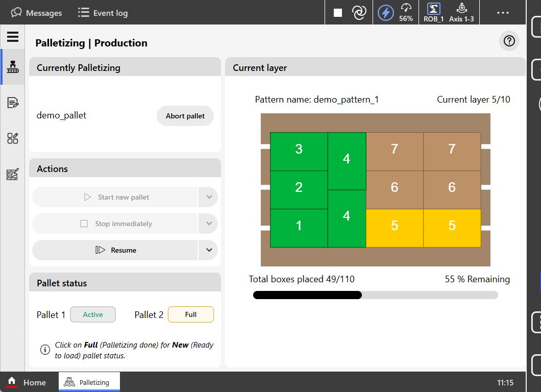The image size is (541, 392).
Task: Expand the Stop immediately dropdown
Action: [x=208, y=224]
